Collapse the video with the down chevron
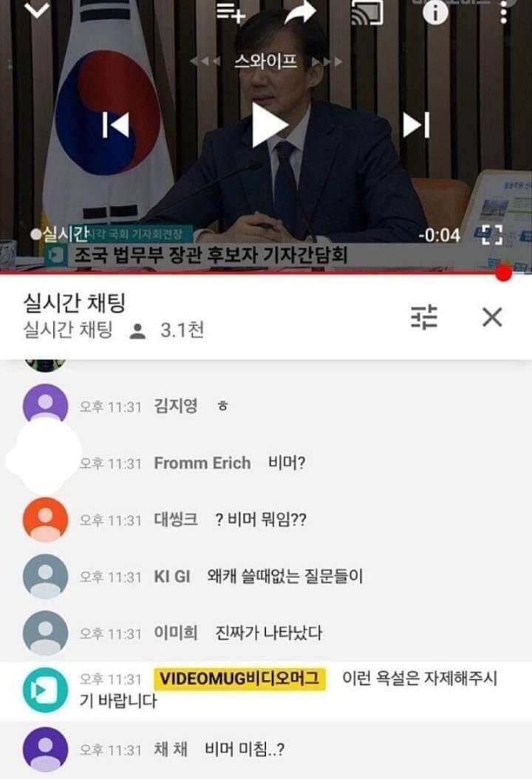 [37, 10]
